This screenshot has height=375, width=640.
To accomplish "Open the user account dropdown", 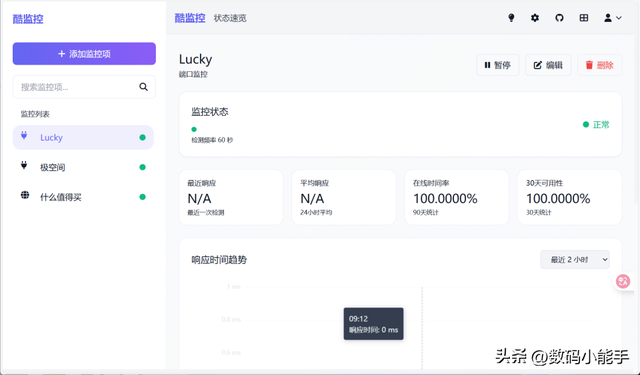I will coord(613,18).
